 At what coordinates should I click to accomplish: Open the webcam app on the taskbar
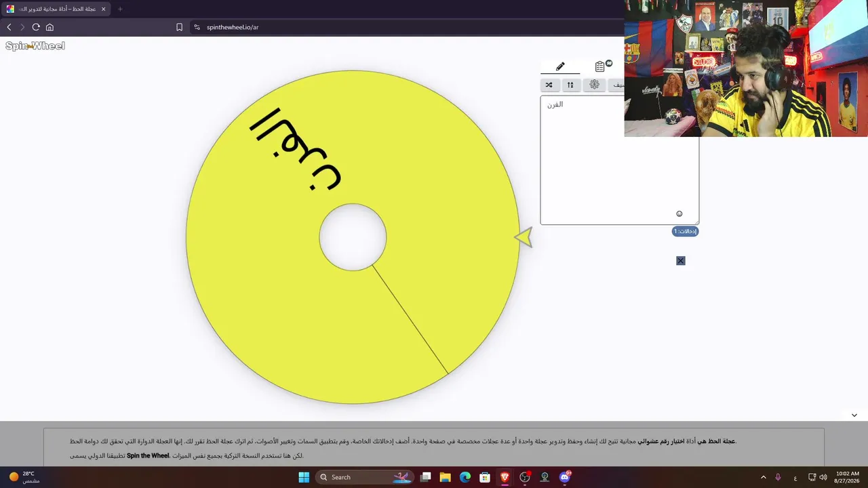(x=545, y=477)
